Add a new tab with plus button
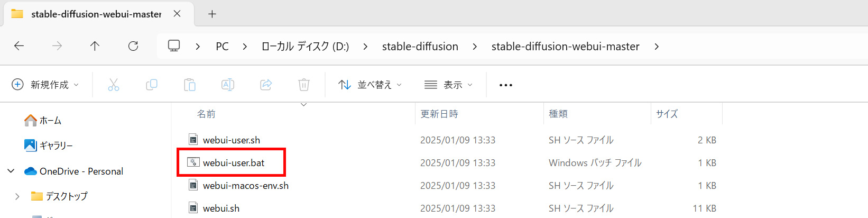This screenshot has width=868, height=218. tap(212, 14)
